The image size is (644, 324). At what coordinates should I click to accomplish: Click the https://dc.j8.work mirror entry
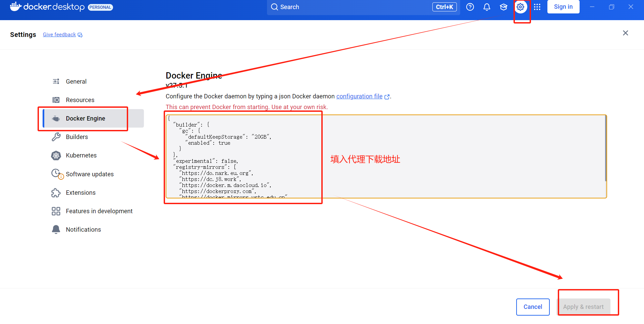point(210,179)
